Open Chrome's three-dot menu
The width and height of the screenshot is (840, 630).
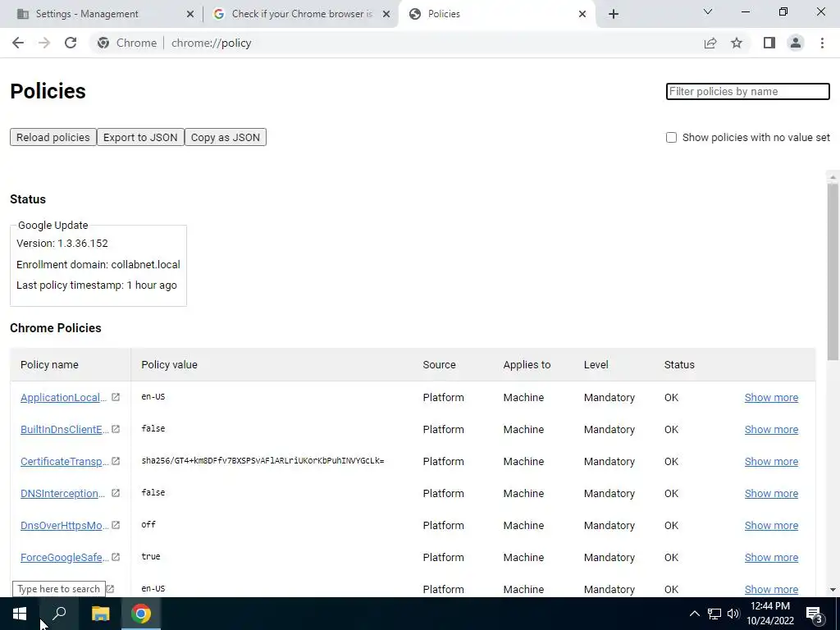(x=822, y=43)
